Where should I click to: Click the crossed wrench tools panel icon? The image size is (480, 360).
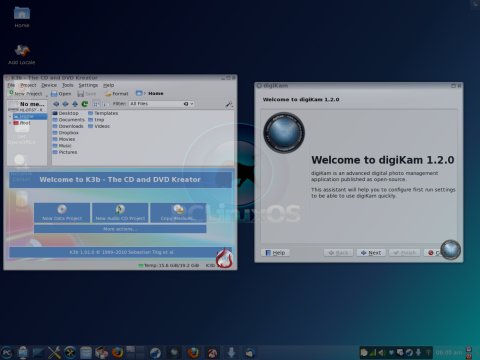[54, 353]
